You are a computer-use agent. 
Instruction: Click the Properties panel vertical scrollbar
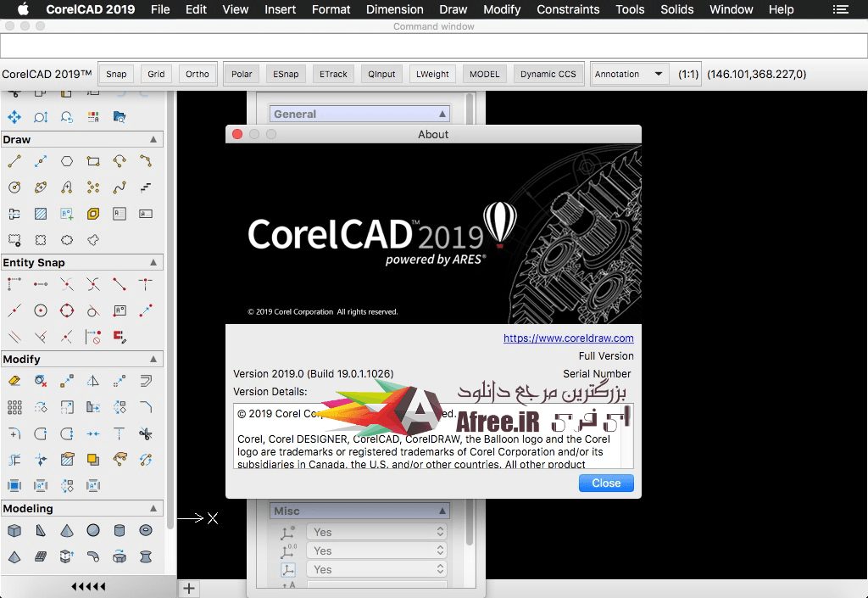click(x=470, y=318)
